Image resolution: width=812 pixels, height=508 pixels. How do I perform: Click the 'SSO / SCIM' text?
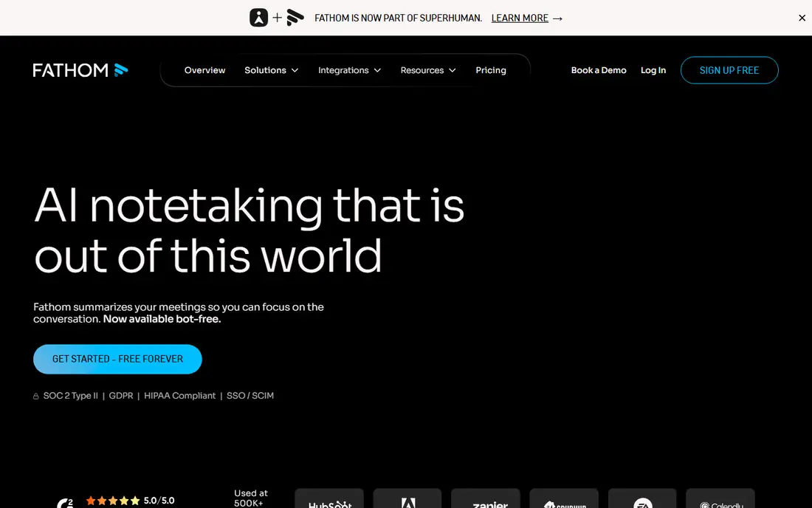pos(250,396)
